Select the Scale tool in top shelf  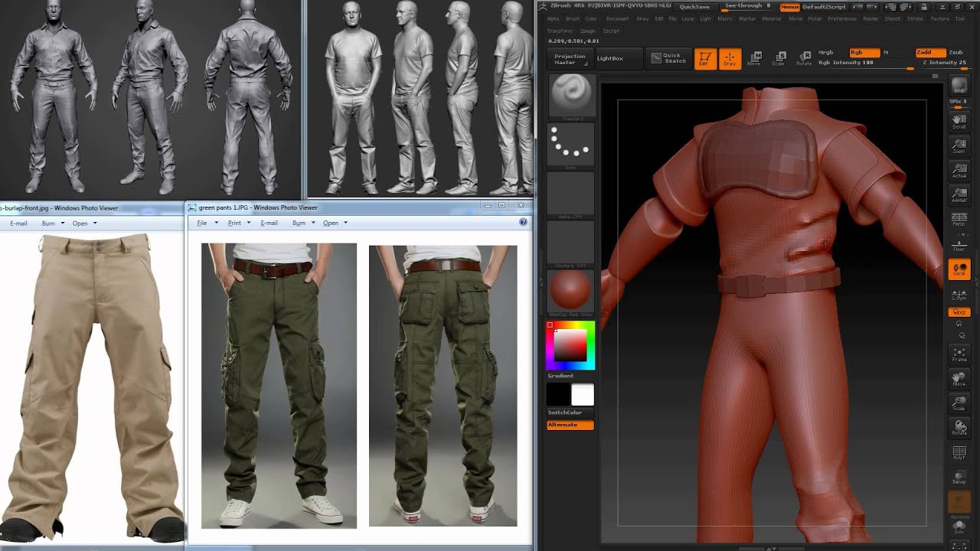tap(779, 58)
